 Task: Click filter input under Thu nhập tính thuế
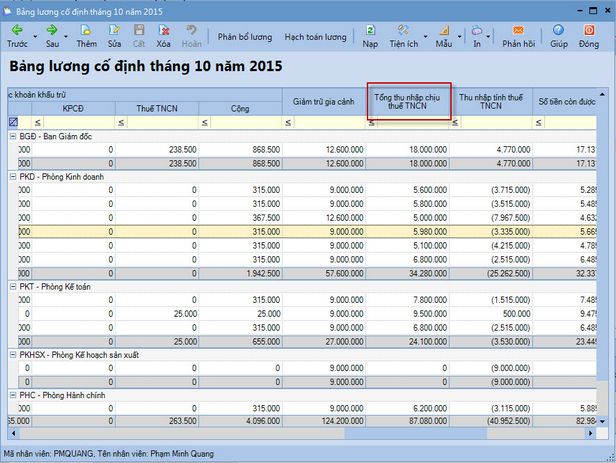[497, 123]
